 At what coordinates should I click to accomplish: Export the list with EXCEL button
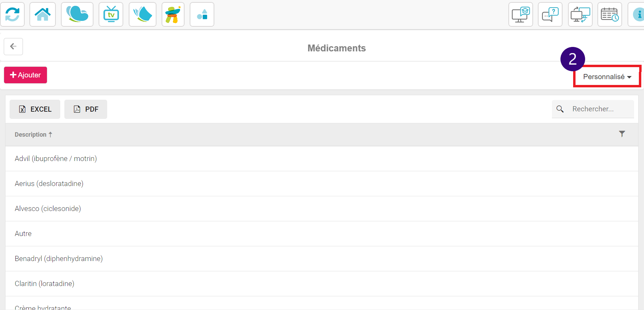pyautogui.click(x=35, y=109)
